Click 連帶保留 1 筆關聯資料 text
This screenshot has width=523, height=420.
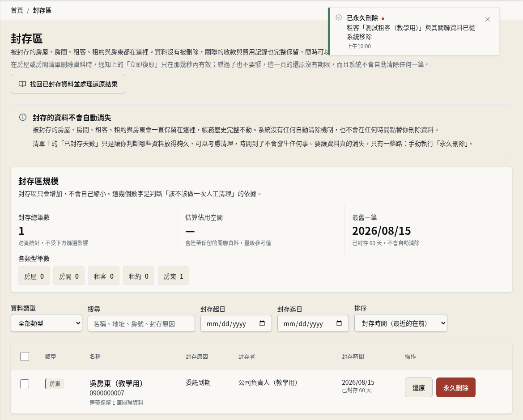pyautogui.click(x=116, y=403)
